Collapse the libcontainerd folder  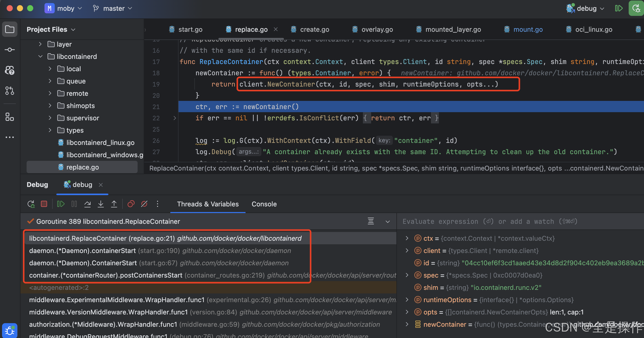pos(40,57)
